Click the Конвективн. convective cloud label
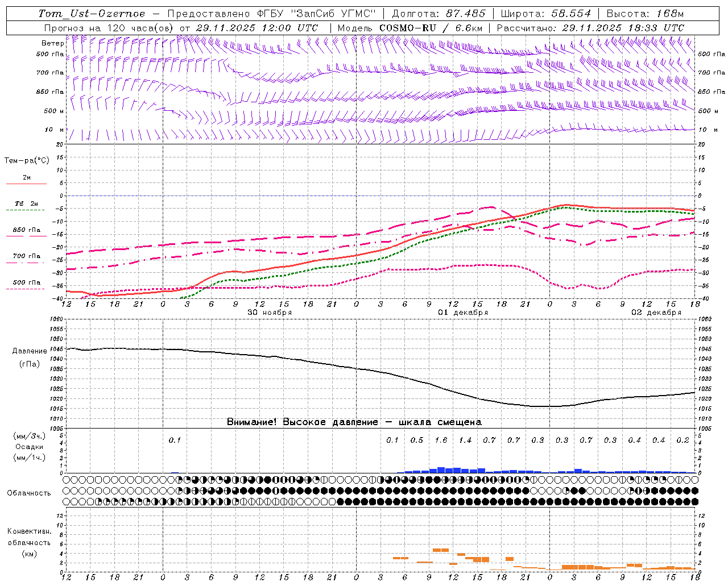Viewport: 728px width, 582px height. (x=29, y=531)
